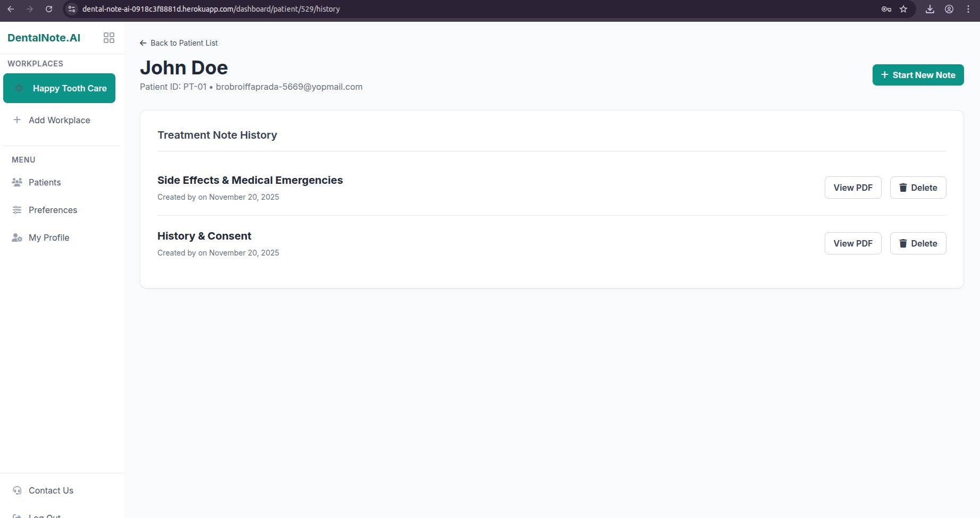Open Preferences from the sidebar menu
The width and height of the screenshot is (980, 518).
53,210
